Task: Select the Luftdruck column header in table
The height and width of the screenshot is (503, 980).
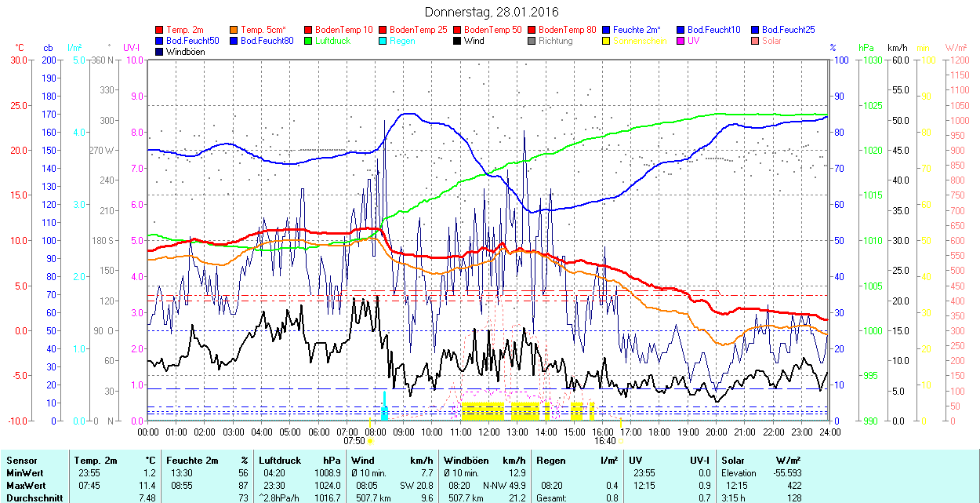Action: pyautogui.click(x=278, y=461)
